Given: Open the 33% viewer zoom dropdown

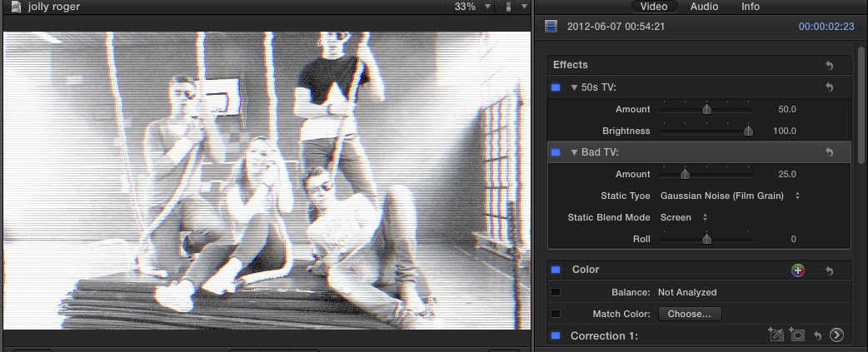Looking at the screenshot, I should coord(473,7).
